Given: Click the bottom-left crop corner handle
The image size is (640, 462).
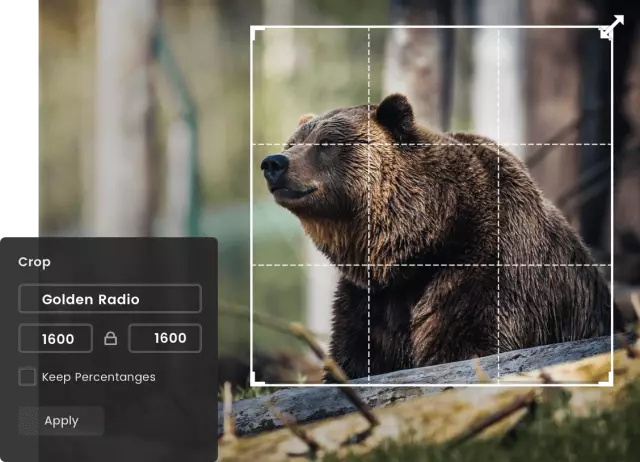Looking at the screenshot, I should point(257,378).
